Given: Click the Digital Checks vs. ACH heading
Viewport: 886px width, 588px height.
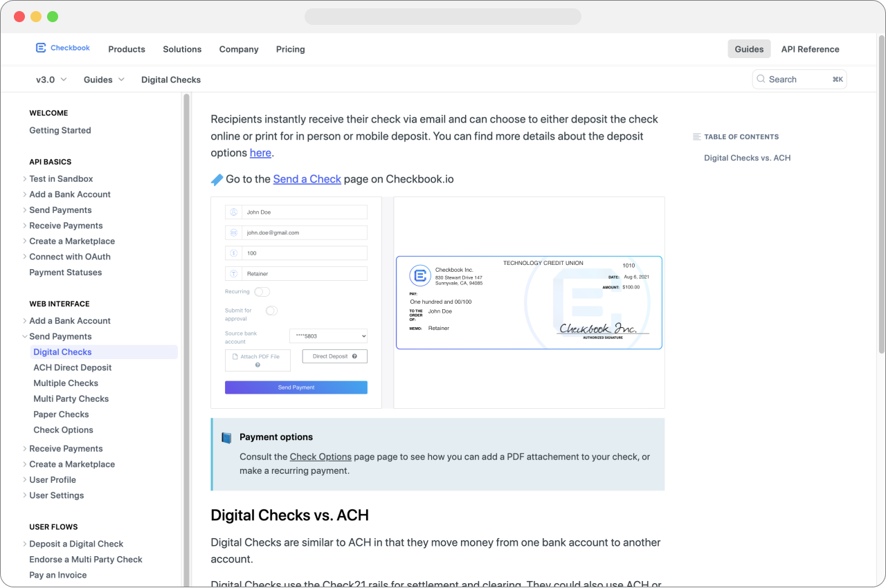Looking at the screenshot, I should pyautogui.click(x=289, y=515).
